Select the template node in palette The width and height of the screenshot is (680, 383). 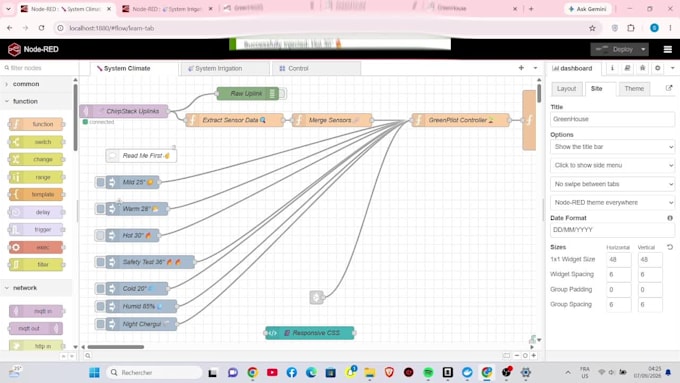pyautogui.click(x=36, y=194)
